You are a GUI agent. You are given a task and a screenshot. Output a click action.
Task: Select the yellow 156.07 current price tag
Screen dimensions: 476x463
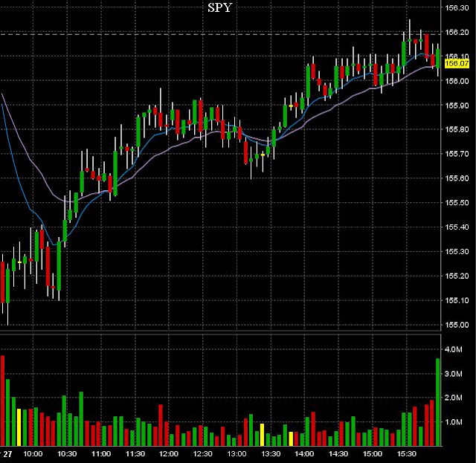(x=457, y=64)
